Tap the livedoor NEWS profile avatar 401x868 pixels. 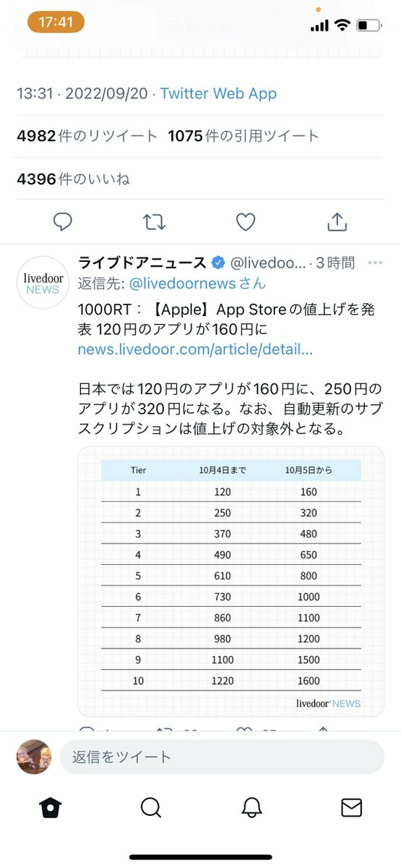[x=42, y=282]
